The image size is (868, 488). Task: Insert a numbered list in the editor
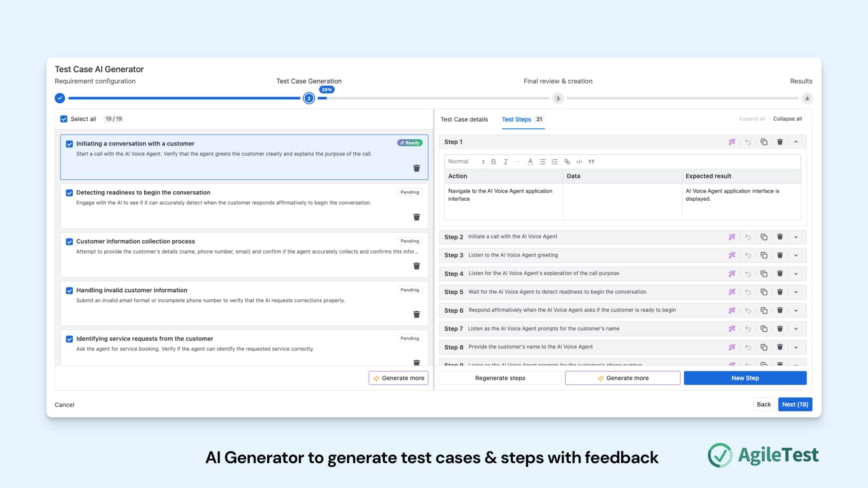tap(555, 162)
